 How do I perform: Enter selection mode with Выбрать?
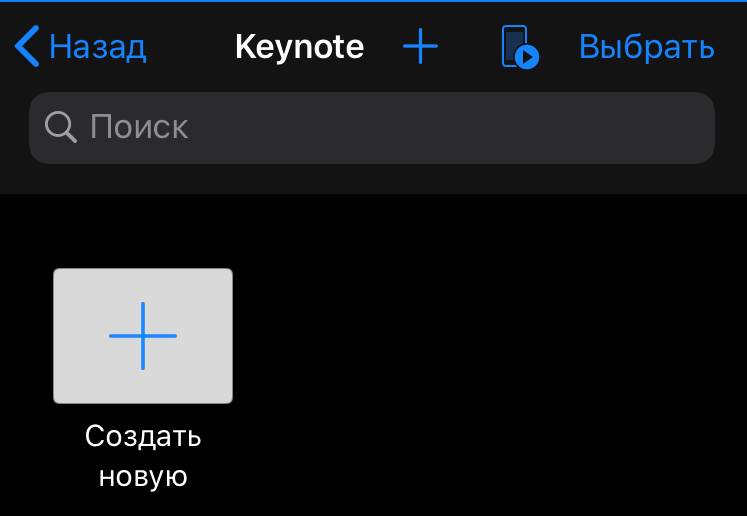click(646, 47)
